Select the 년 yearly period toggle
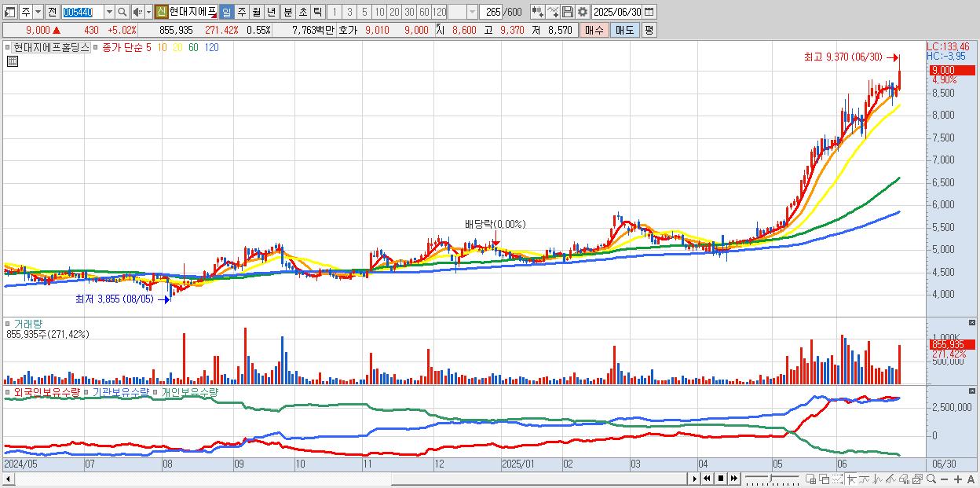 271,12
